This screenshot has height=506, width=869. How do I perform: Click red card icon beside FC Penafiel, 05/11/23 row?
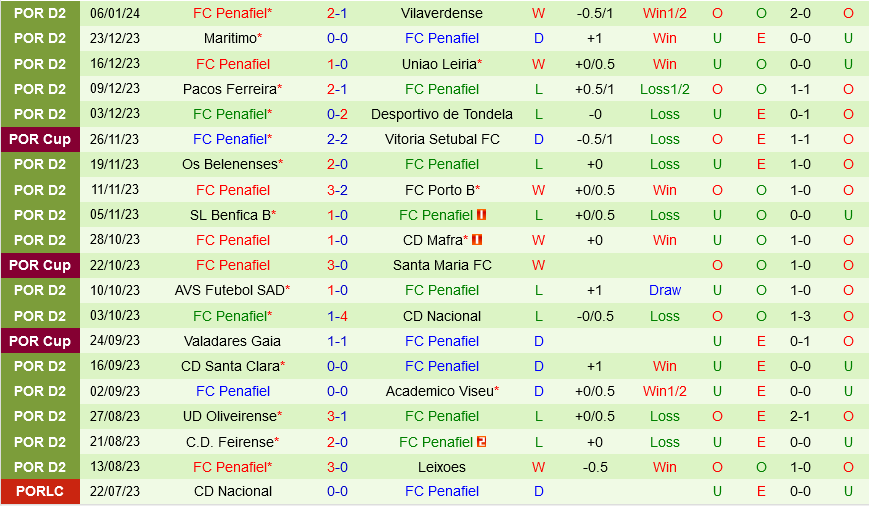click(481, 215)
